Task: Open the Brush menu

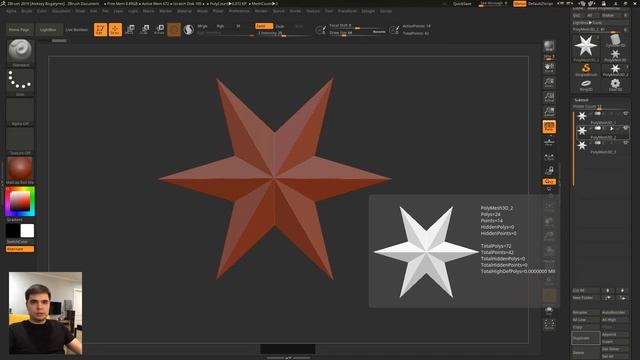Action: (x=27, y=11)
